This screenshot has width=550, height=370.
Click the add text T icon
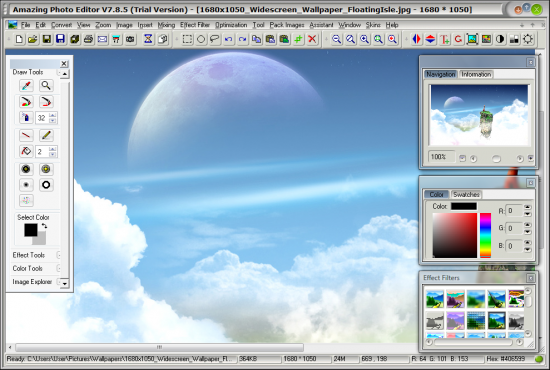(444, 39)
